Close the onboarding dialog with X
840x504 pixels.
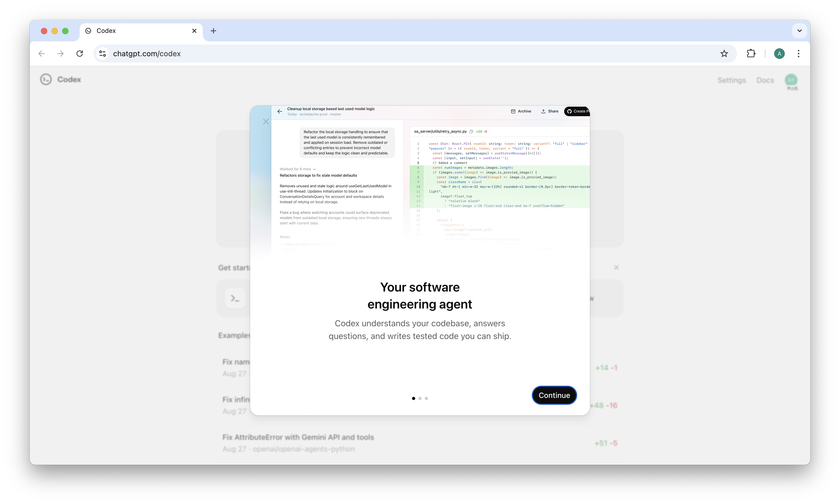(x=266, y=121)
